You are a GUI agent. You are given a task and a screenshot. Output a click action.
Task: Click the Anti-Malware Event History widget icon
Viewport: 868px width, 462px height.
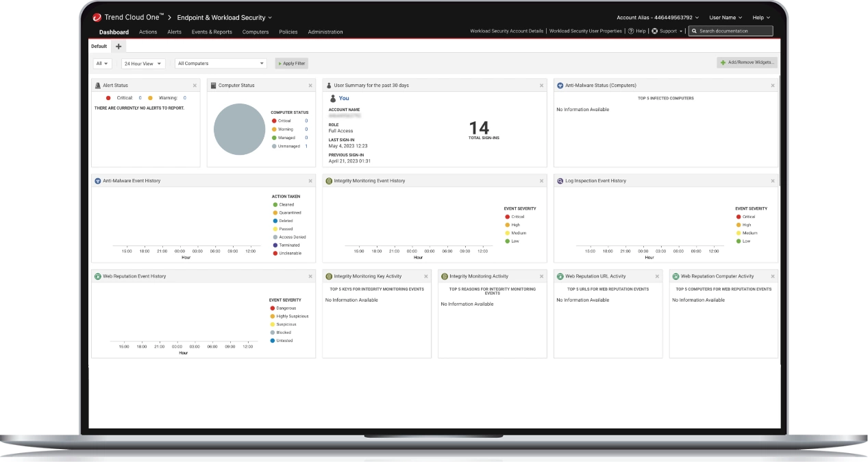point(98,181)
